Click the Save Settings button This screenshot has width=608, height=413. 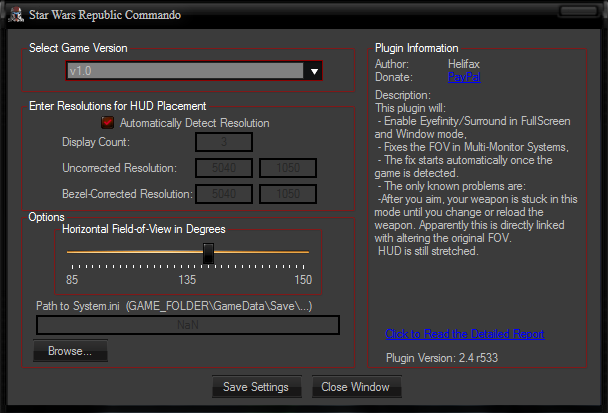tap(256, 387)
